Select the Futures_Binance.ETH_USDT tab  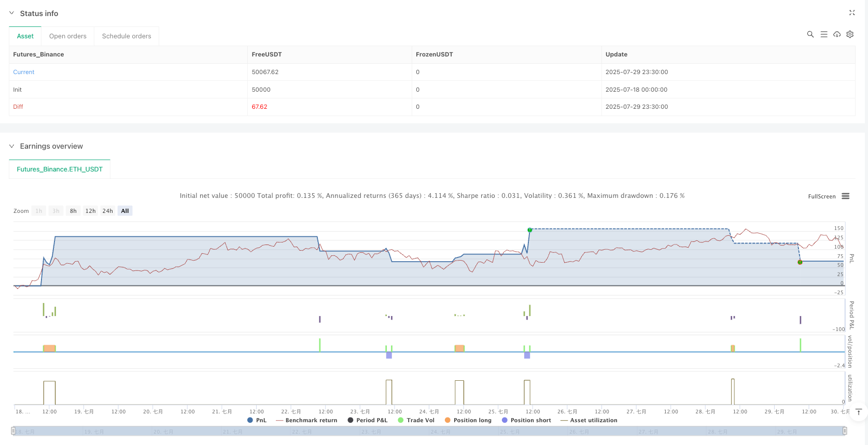coord(60,169)
